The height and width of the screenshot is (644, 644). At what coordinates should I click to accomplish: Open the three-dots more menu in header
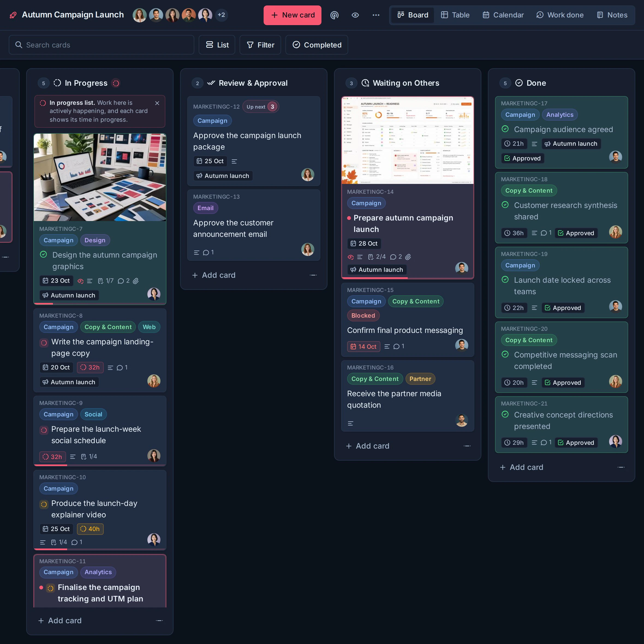(376, 15)
